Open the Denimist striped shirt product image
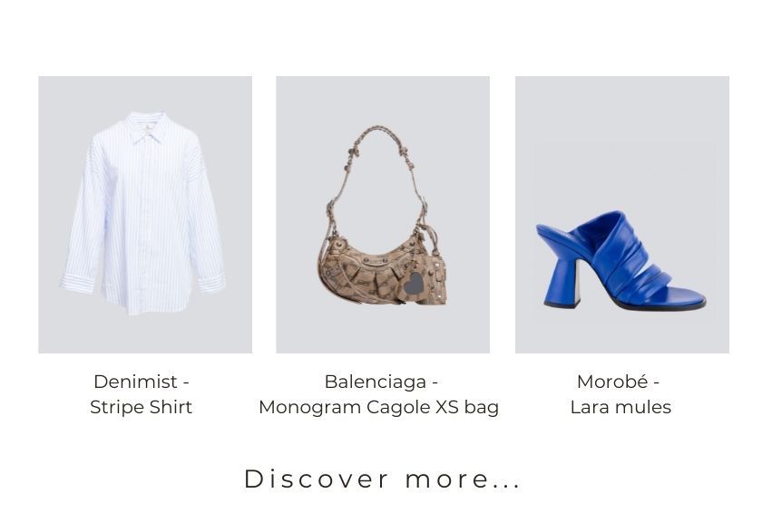Viewport: 762px width, 532px height. pyautogui.click(x=145, y=215)
